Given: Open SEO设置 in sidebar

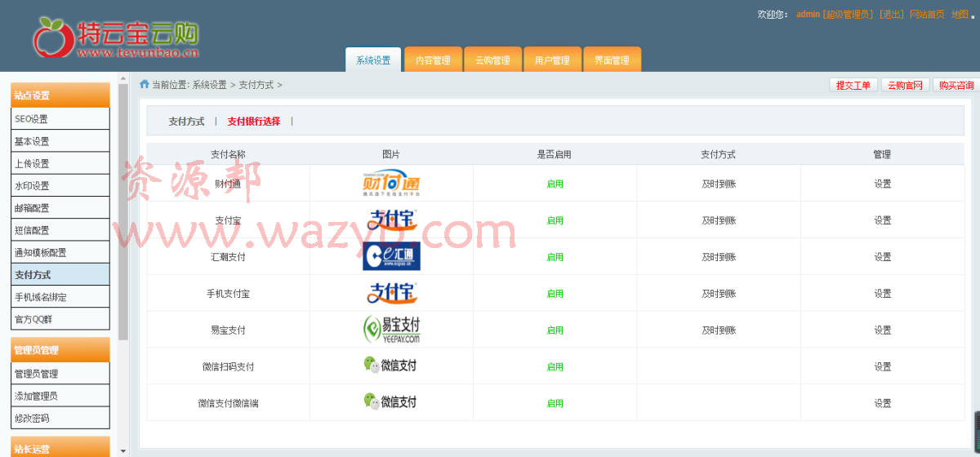Looking at the screenshot, I should pyautogui.click(x=60, y=119).
